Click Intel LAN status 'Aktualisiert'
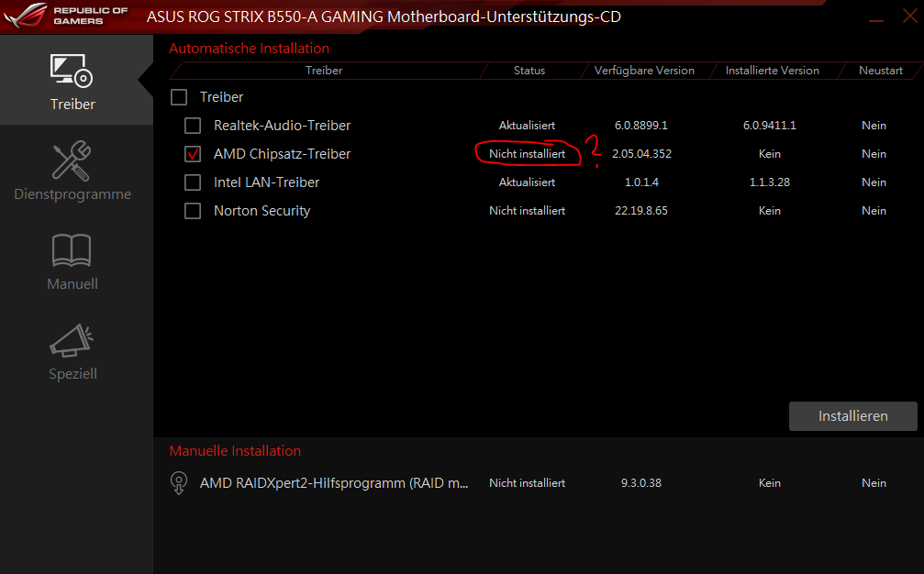Screen dimensions: 924x574 pos(527,182)
